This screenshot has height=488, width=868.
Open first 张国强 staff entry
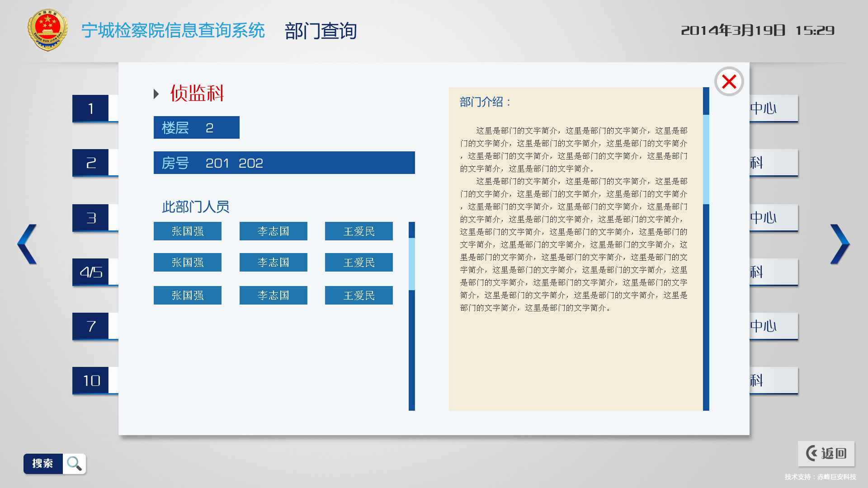pos(188,231)
